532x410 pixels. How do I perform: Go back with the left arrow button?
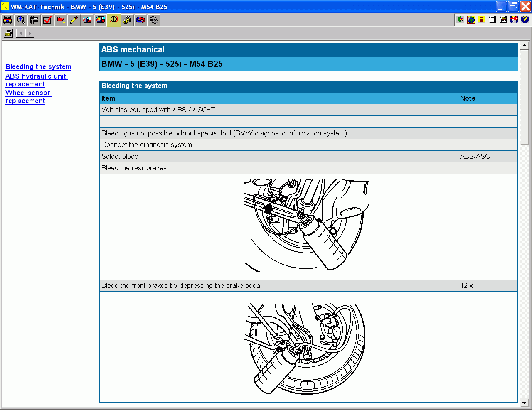point(21,33)
